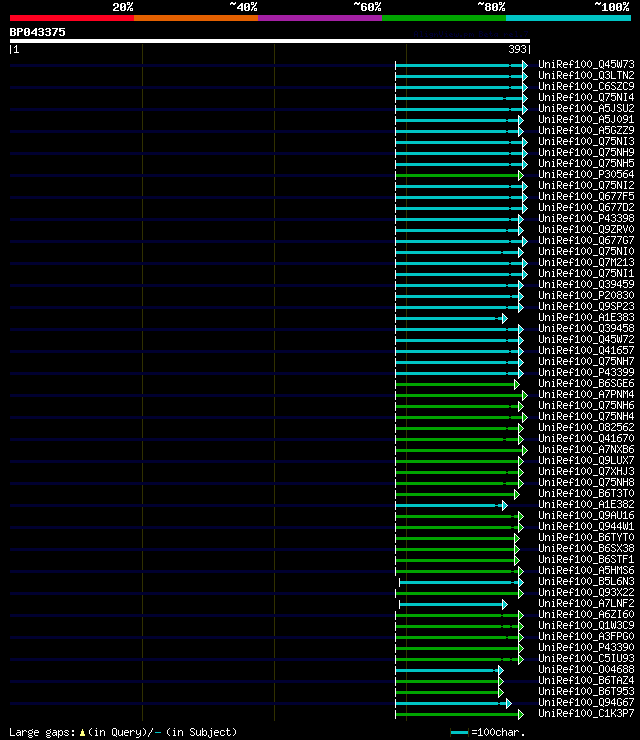The image size is (640, 740).
Task: Select the UniRef100_Q75NI2 label
Action: 586,185
